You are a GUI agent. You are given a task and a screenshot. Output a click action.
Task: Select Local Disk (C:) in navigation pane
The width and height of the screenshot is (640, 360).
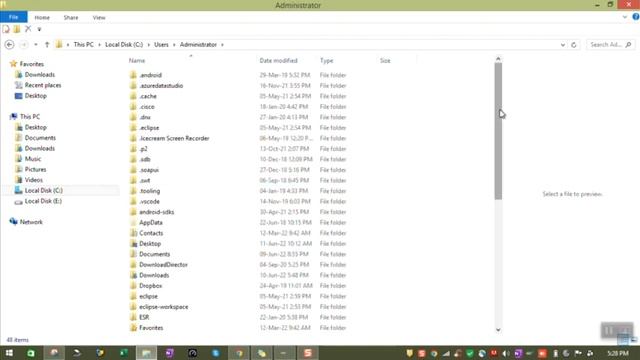(43, 191)
